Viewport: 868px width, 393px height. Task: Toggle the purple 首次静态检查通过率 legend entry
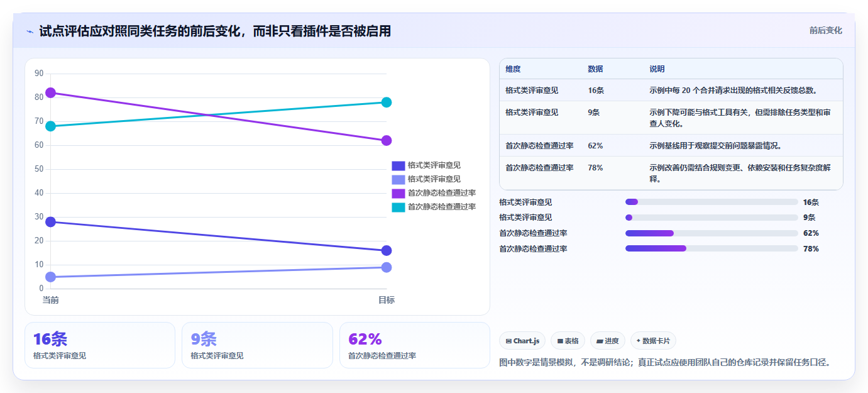434,193
